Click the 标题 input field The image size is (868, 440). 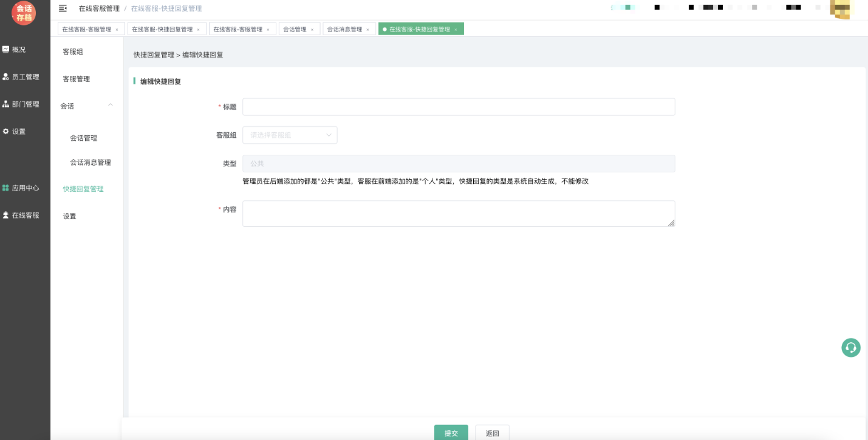[459, 107]
